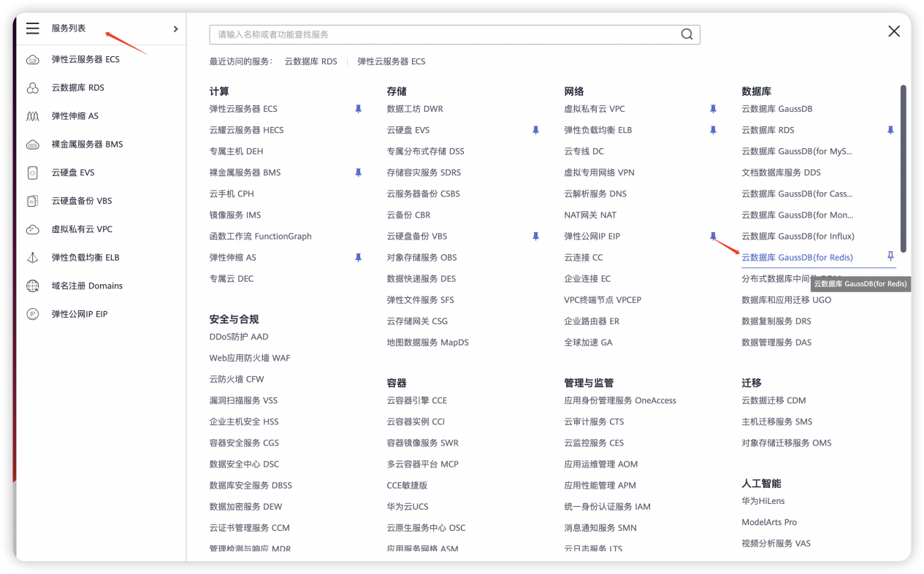Open 统一身份认证服务 IAM
This screenshot has width=924, height=574.
tap(607, 506)
